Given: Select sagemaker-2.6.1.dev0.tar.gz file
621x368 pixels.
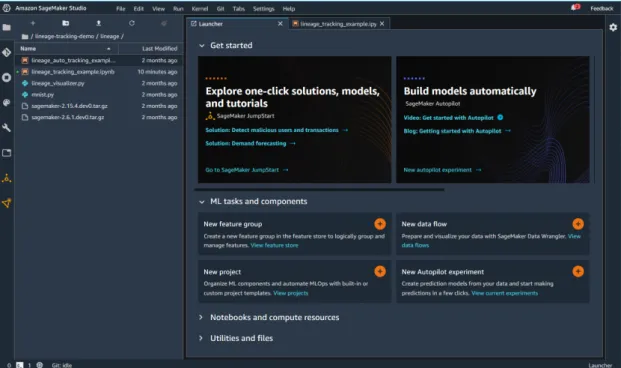Looking at the screenshot, I should 99,117.
